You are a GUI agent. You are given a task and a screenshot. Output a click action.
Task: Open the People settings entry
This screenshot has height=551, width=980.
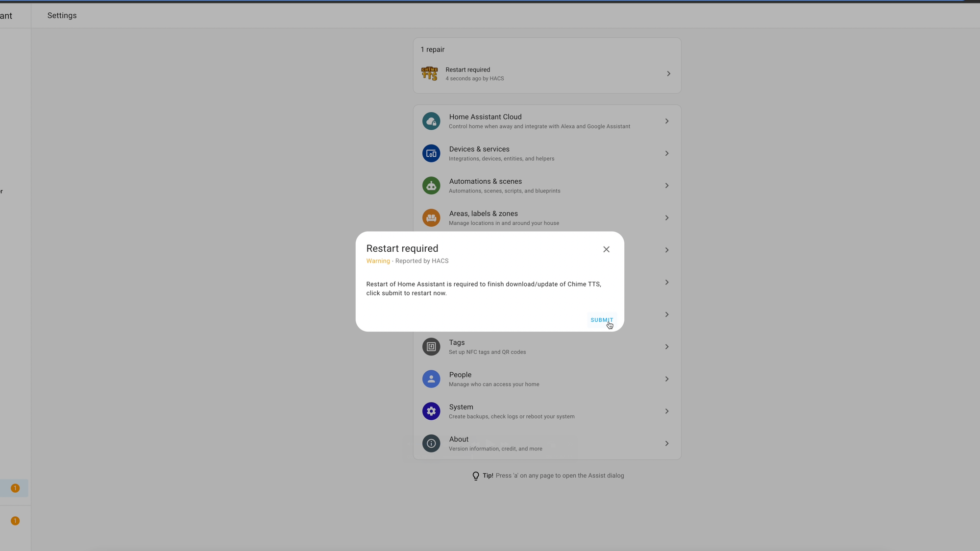(x=547, y=379)
